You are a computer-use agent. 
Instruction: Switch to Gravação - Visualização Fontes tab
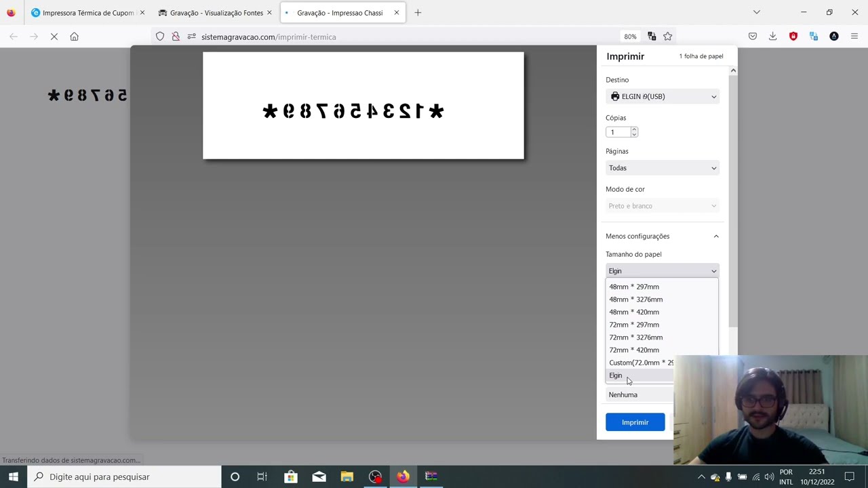pos(216,13)
